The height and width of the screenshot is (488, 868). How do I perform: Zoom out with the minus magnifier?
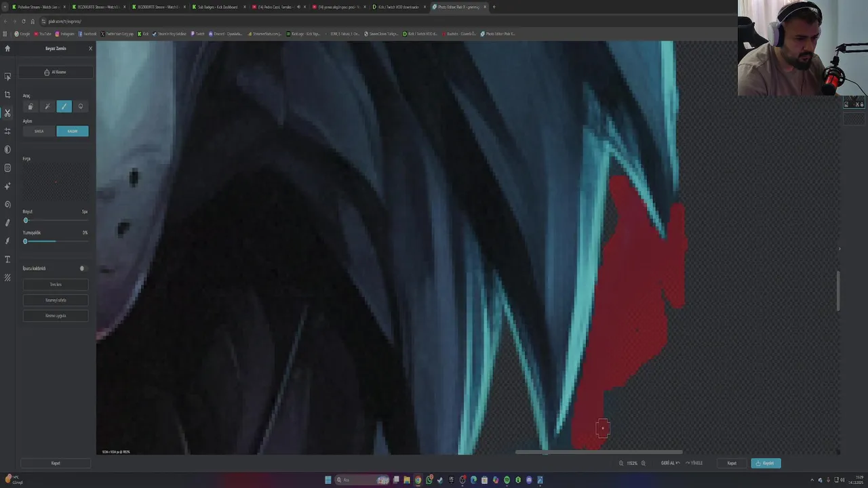tap(621, 463)
